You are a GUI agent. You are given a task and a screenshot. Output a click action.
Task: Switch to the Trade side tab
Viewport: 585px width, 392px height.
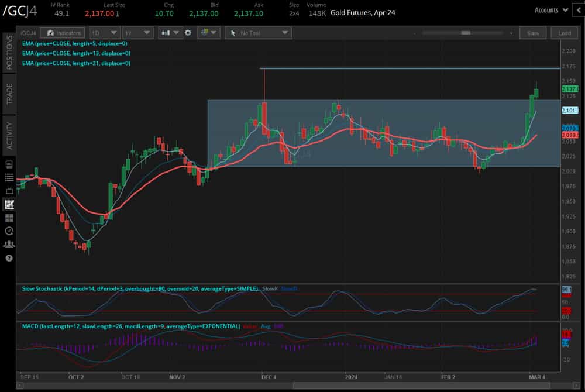(9, 94)
